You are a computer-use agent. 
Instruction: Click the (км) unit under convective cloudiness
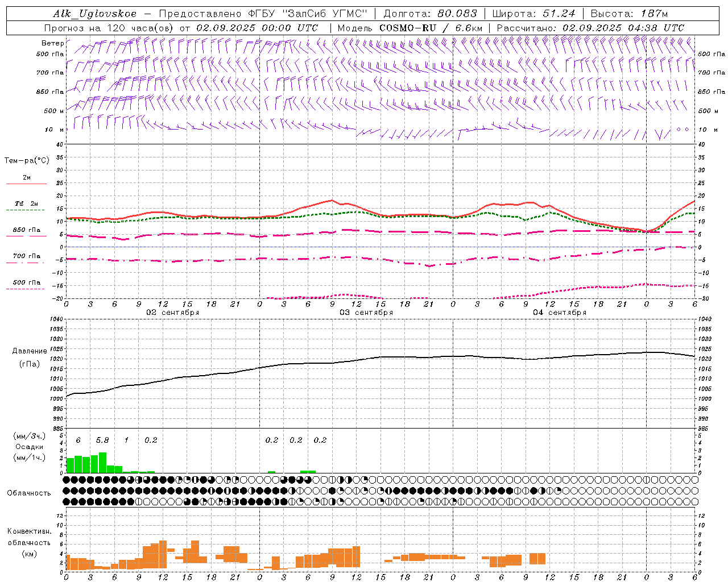pos(29,554)
